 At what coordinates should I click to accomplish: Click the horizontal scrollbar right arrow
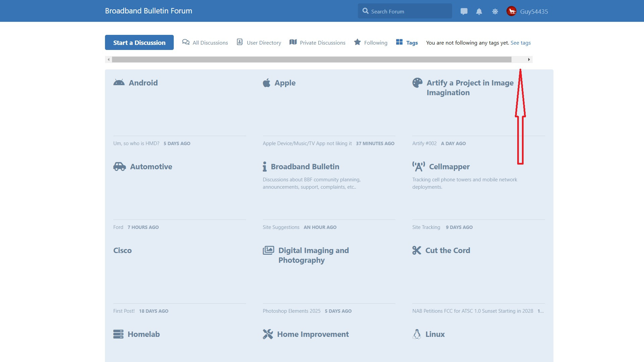(529, 60)
